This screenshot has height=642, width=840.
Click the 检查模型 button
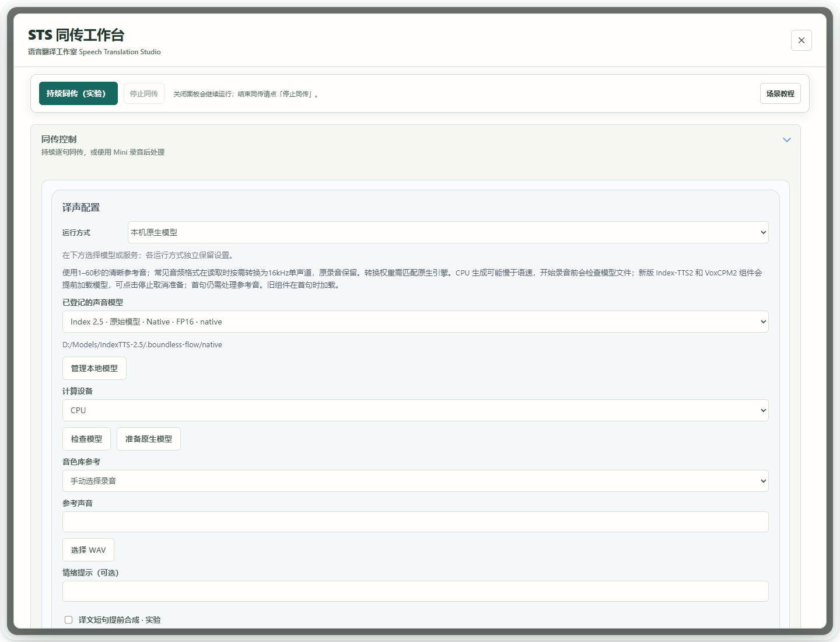[x=86, y=439]
